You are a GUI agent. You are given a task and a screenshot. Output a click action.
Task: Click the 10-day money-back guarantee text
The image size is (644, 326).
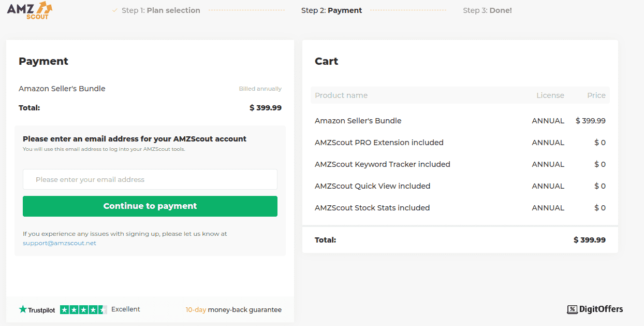(x=233, y=310)
